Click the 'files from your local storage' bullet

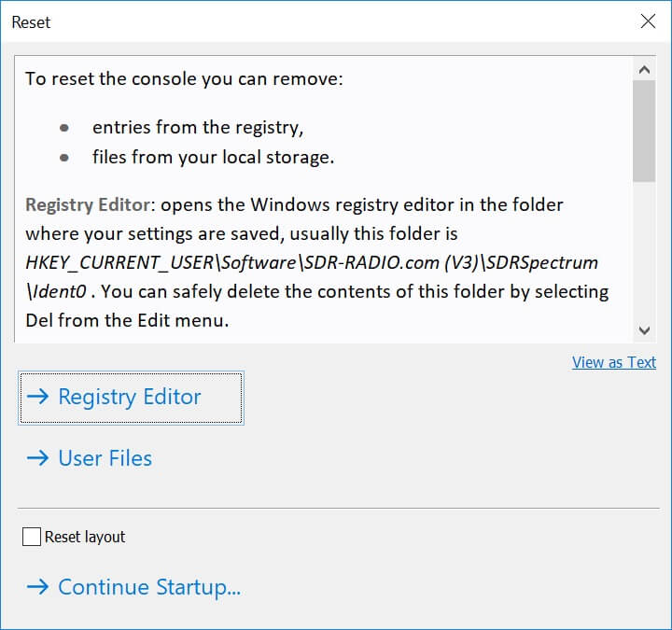213,157
